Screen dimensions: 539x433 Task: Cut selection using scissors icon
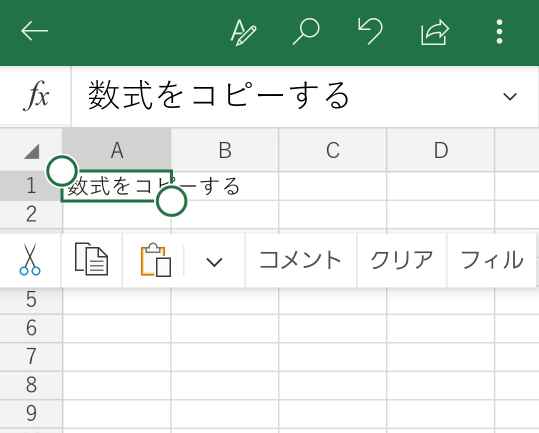tap(30, 259)
